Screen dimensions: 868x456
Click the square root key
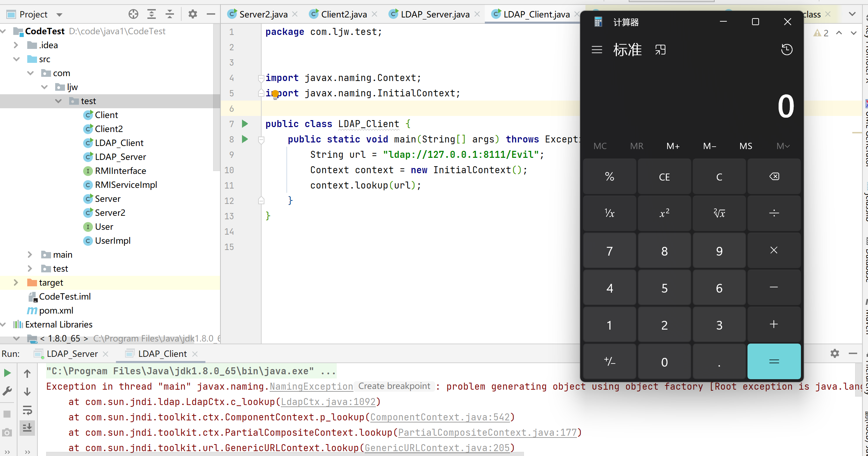[x=719, y=213]
